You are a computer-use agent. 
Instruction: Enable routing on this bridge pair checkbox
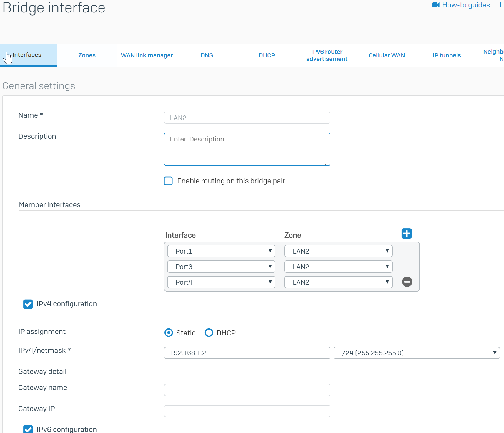pyautogui.click(x=168, y=181)
